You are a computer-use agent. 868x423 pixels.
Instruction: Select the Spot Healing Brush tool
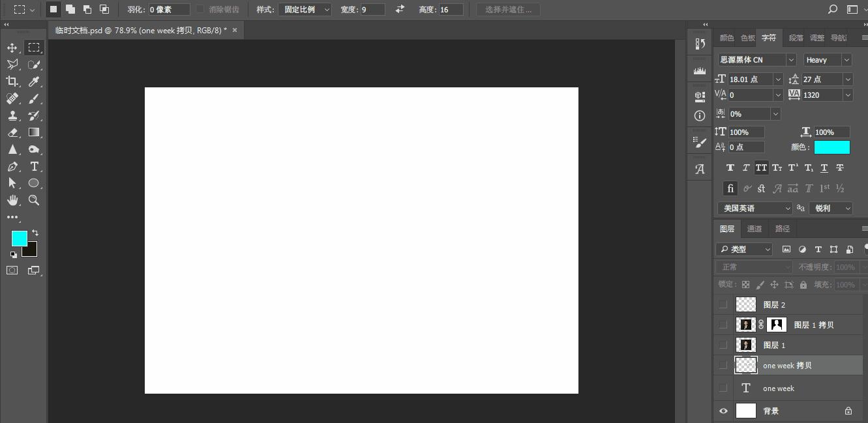coord(12,98)
